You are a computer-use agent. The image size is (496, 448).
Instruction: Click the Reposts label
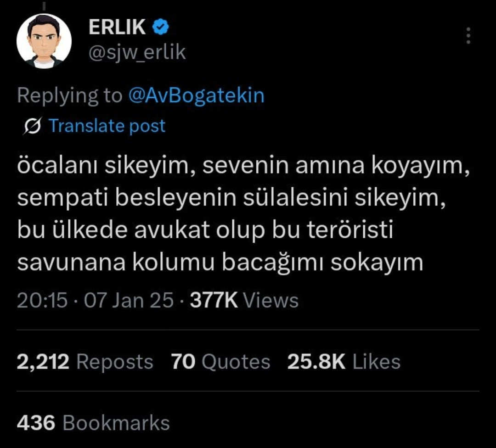point(115,362)
